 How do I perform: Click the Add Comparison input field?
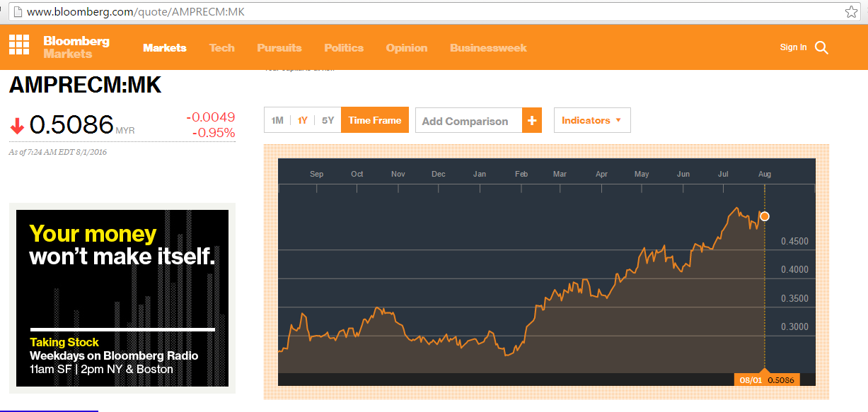tap(468, 120)
